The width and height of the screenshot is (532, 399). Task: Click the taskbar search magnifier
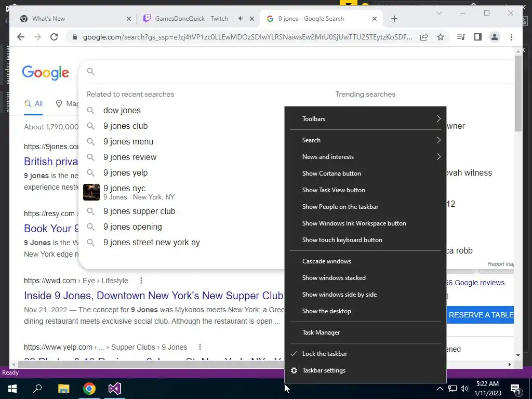coord(37,389)
